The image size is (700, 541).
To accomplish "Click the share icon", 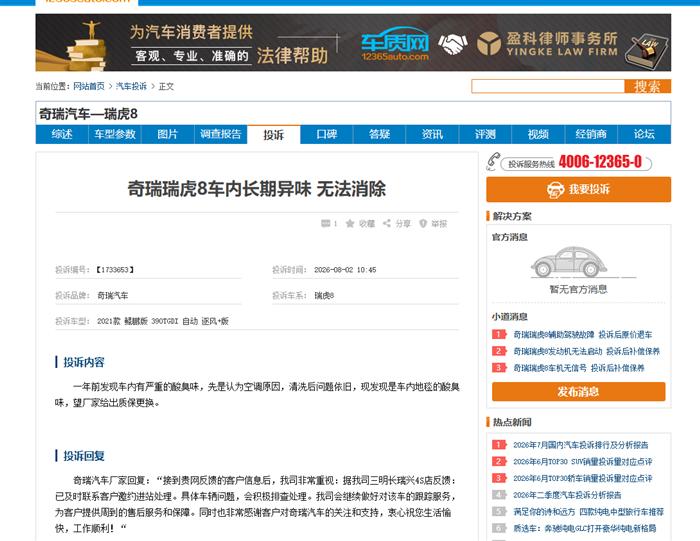I will (387, 223).
